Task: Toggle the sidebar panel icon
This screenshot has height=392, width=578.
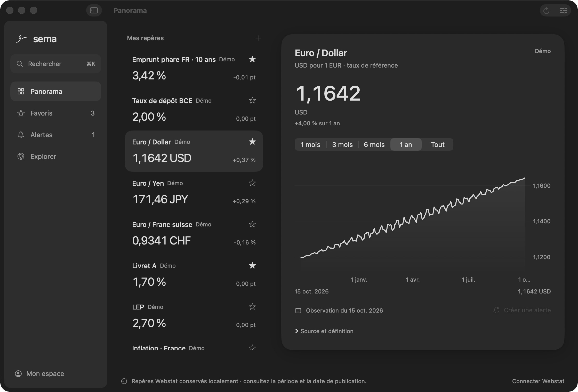Action: click(x=94, y=10)
